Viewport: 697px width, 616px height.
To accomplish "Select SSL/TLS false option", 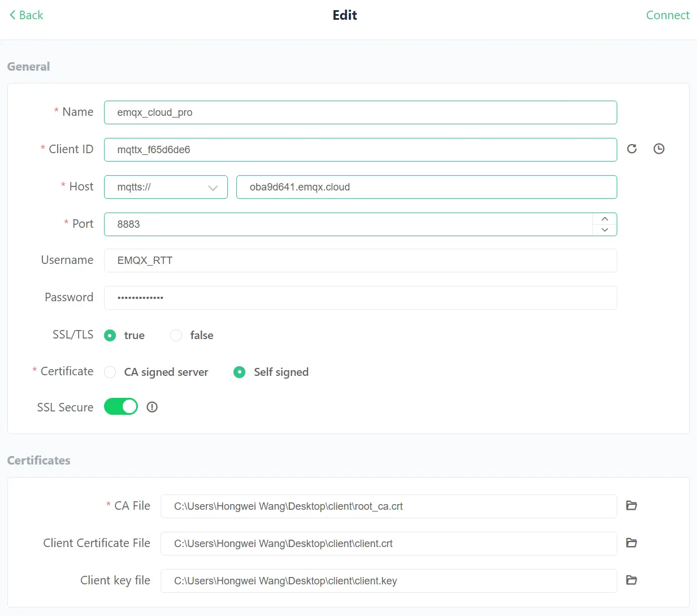I will pos(176,335).
